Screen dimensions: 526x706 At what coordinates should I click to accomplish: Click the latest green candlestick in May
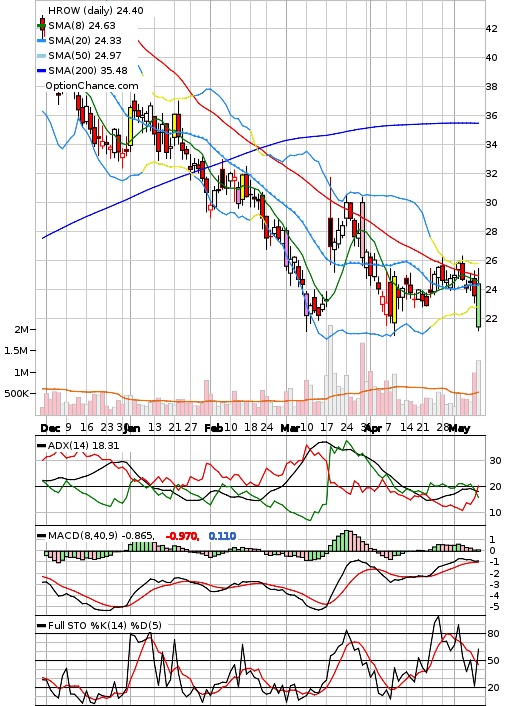click(x=478, y=305)
